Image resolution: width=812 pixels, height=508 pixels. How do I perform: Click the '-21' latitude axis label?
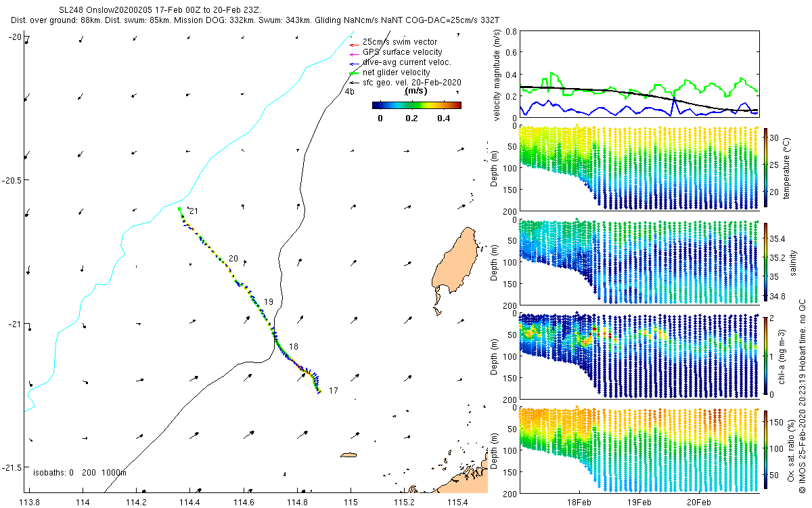point(14,324)
